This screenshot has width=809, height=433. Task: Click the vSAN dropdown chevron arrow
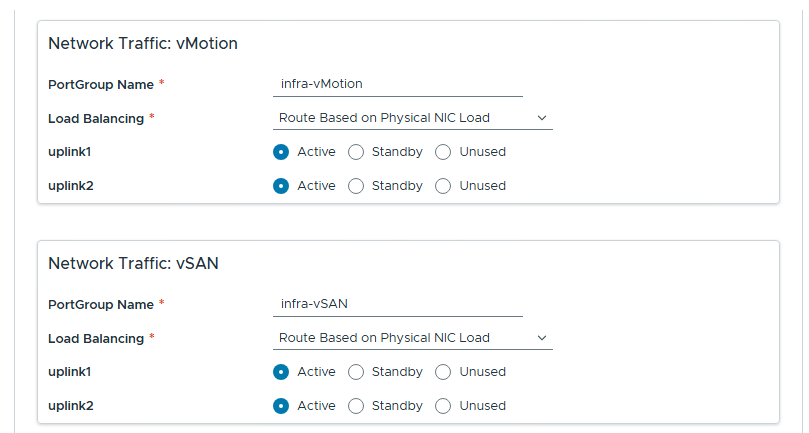(542, 338)
